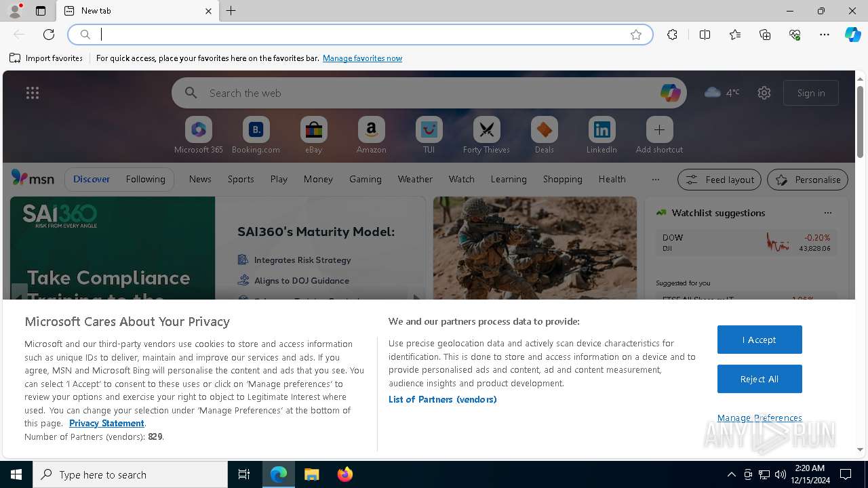
Task: Open Microsoft 365 shortcut
Action: click(199, 135)
